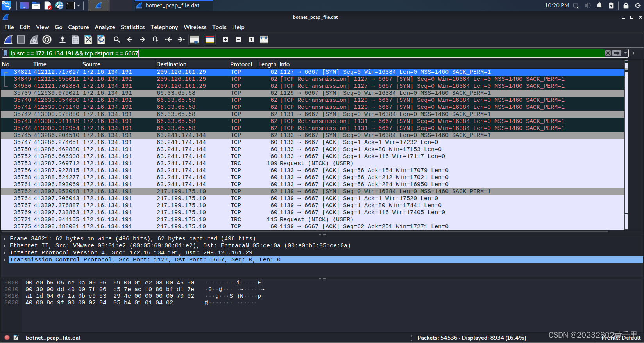The image size is (644, 343).
Task: Open the Telephony menu
Action: (x=164, y=27)
